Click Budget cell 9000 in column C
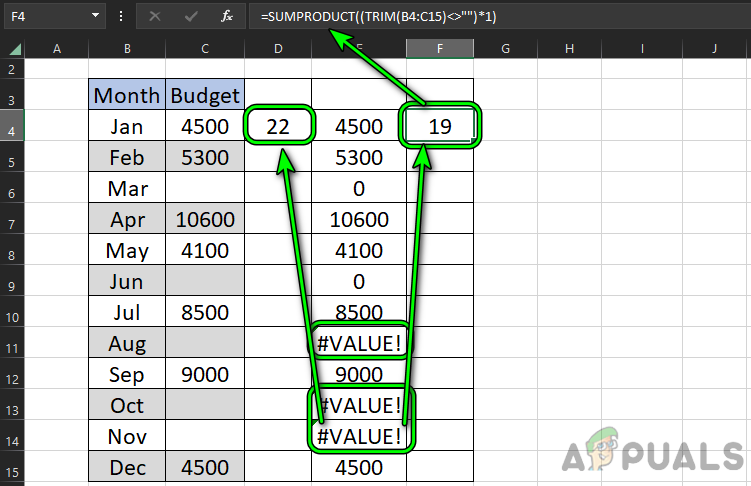Viewport: 751px width, 486px height. pos(205,374)
